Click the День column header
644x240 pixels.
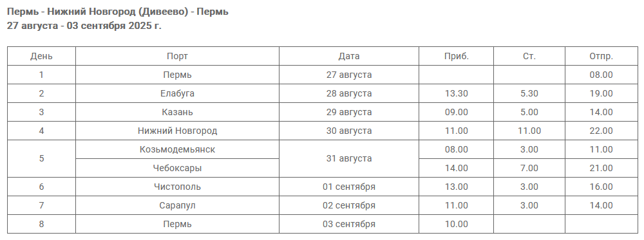[41, 56]
